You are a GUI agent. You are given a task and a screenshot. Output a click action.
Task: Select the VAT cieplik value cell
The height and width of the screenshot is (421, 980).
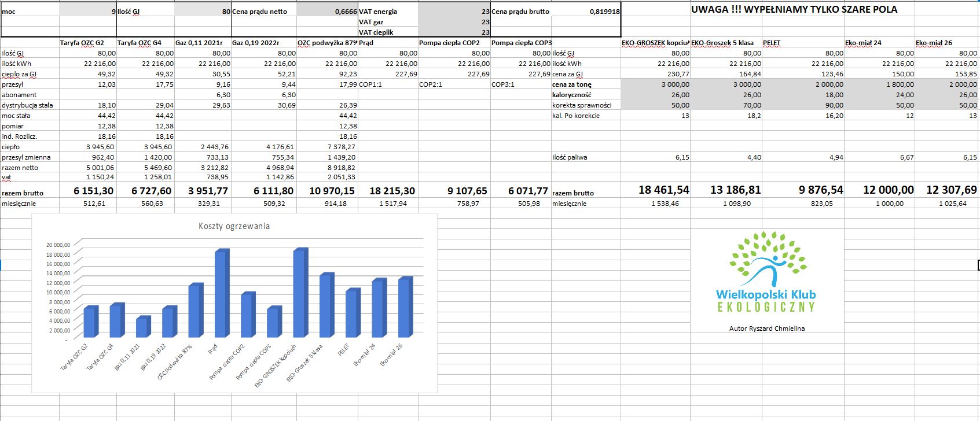click(x=454, y=32)
